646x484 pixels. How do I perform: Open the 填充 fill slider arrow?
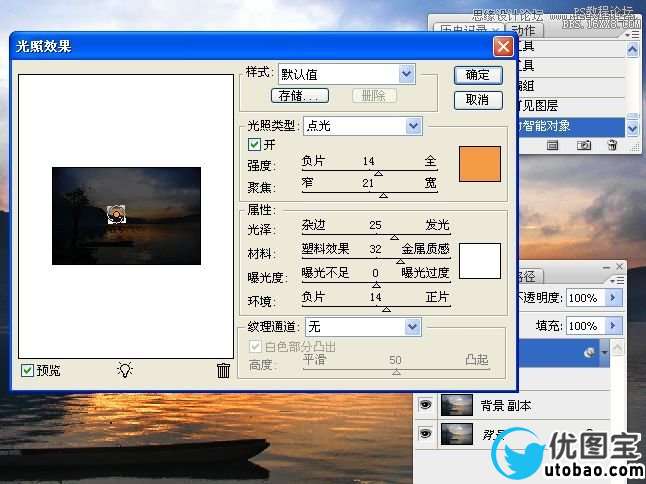pos(613,325)
